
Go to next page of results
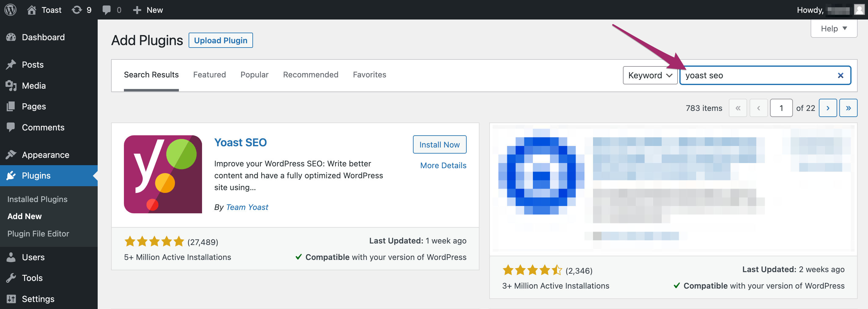click(828, 108)
